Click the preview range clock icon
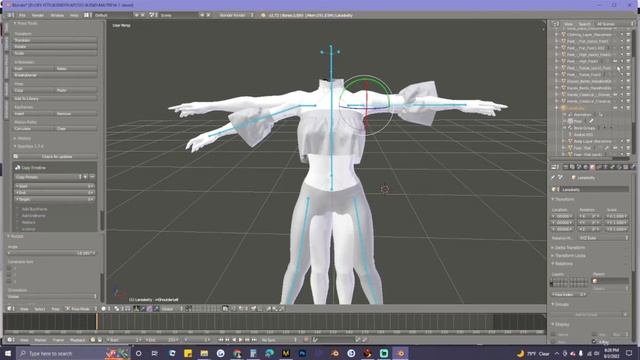640x360 pixels. tap(93, 340)
